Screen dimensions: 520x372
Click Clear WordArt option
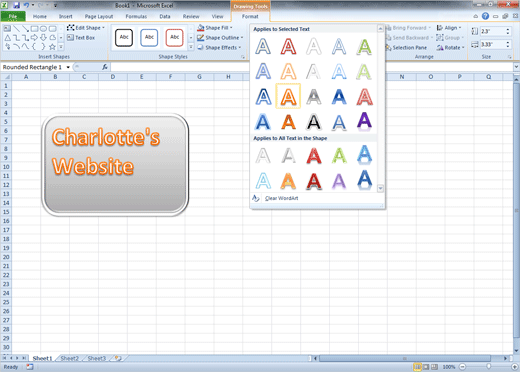tap(282, 198)
